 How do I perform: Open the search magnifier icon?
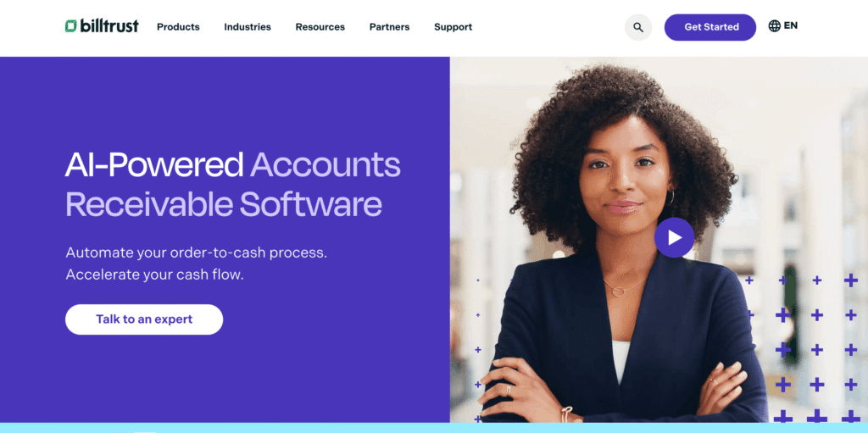[638, 27]
